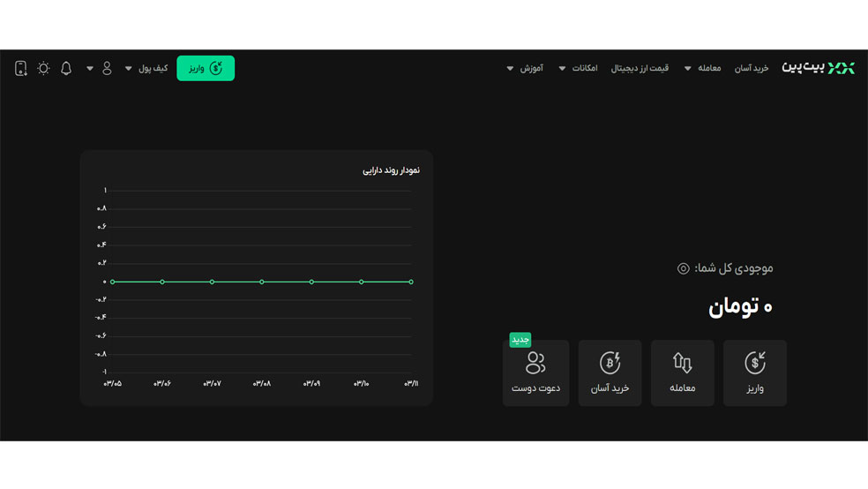Click the chart data point at 03/08
The height and width of the screenshot is (489, 868).
[x=262, y=282]
